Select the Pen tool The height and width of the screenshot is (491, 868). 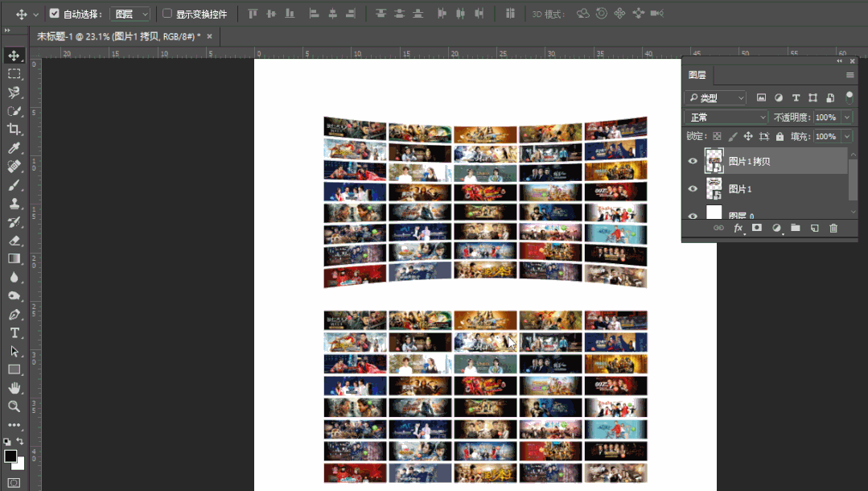pos(14,314)
